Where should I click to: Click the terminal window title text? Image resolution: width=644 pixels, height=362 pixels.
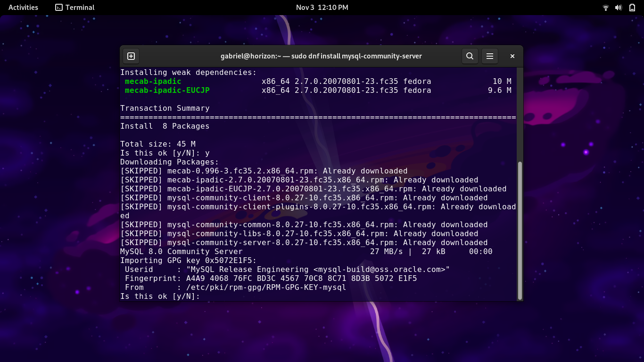(x=321, y=56)
